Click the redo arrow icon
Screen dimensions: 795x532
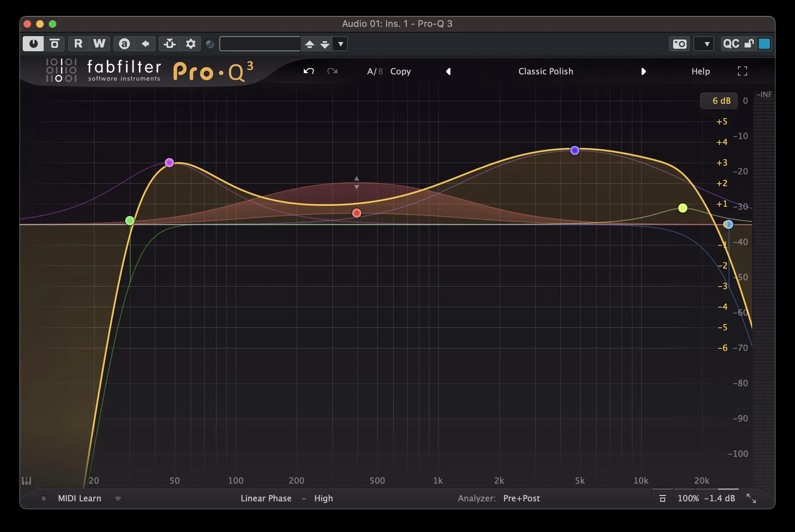(332, 71)
